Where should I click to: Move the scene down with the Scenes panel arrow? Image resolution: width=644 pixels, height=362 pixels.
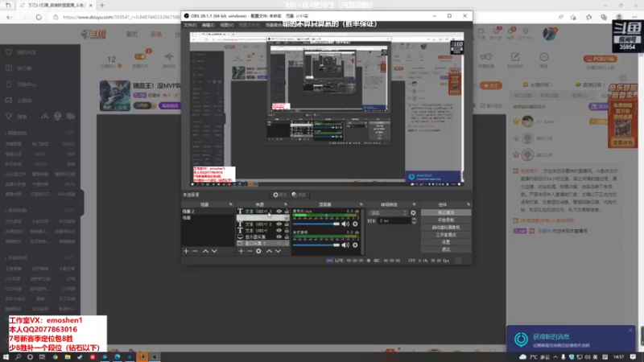214,251
